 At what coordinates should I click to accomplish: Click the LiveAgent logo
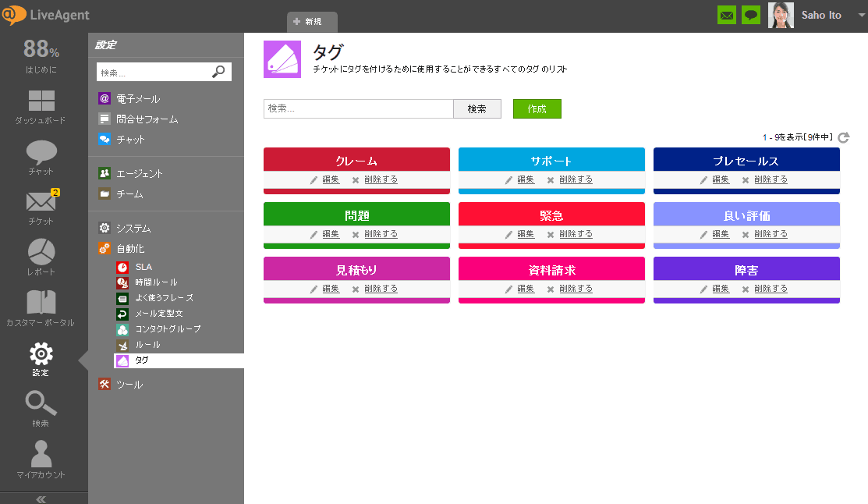pyautogui.click(x=46, y=15)
